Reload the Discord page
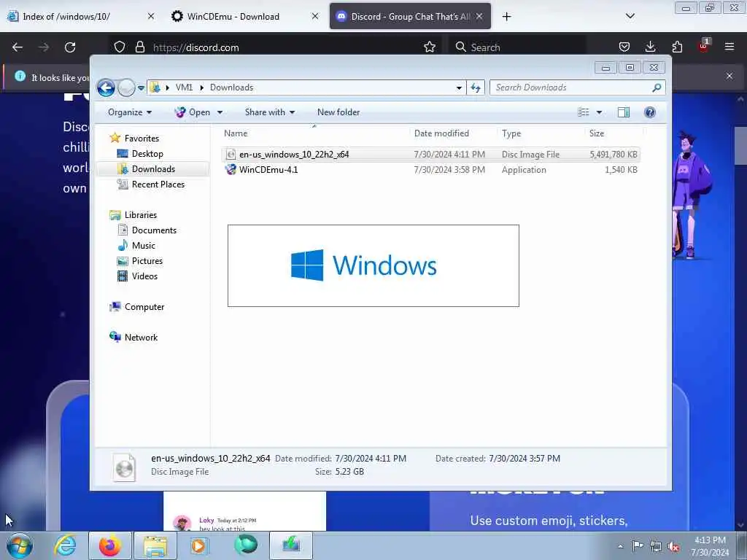747x560 pixels. [x=70, y=47]
